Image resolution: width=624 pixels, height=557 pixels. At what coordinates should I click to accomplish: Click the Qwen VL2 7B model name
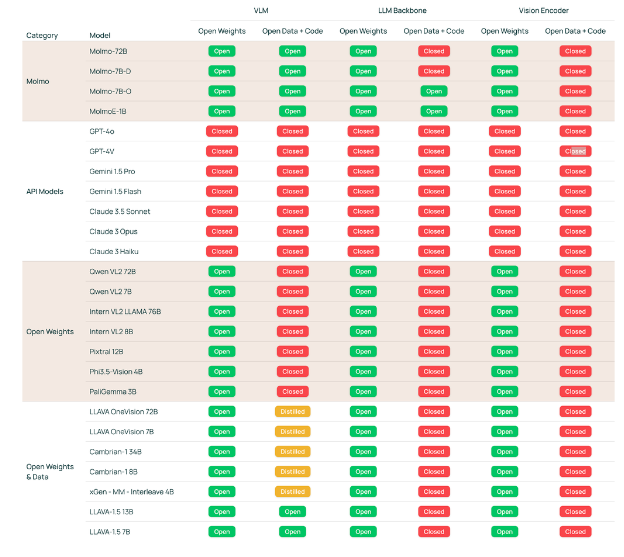pyautogui.click(x=111, y=292)
